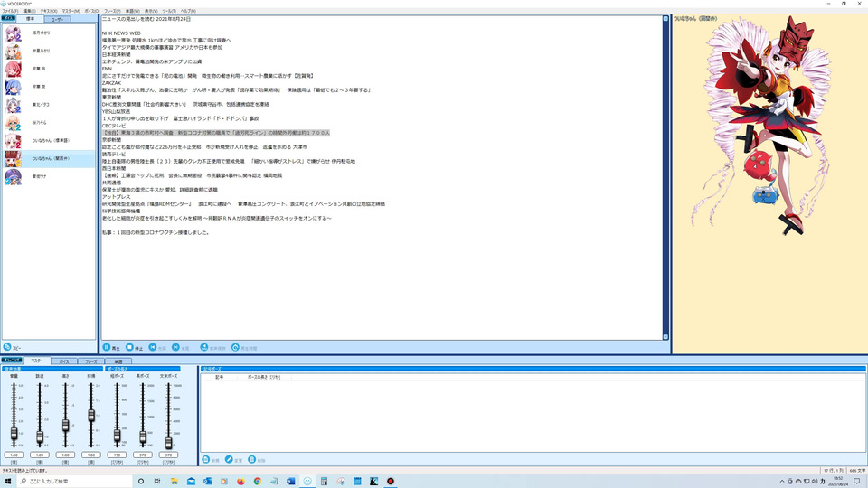
Task: Switch to the フレーズ tuning tab
Action: (x=91, y=361)
